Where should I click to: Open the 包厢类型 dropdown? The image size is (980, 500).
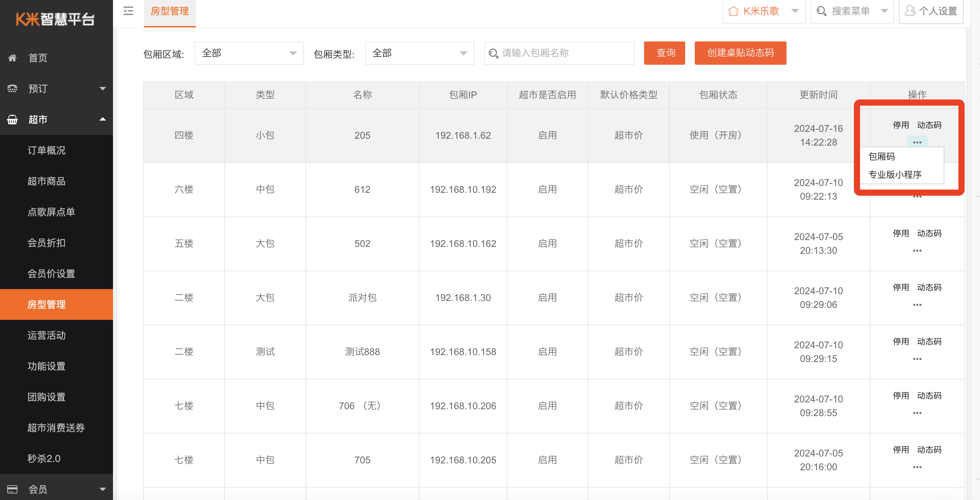click(x=419, y=53)
